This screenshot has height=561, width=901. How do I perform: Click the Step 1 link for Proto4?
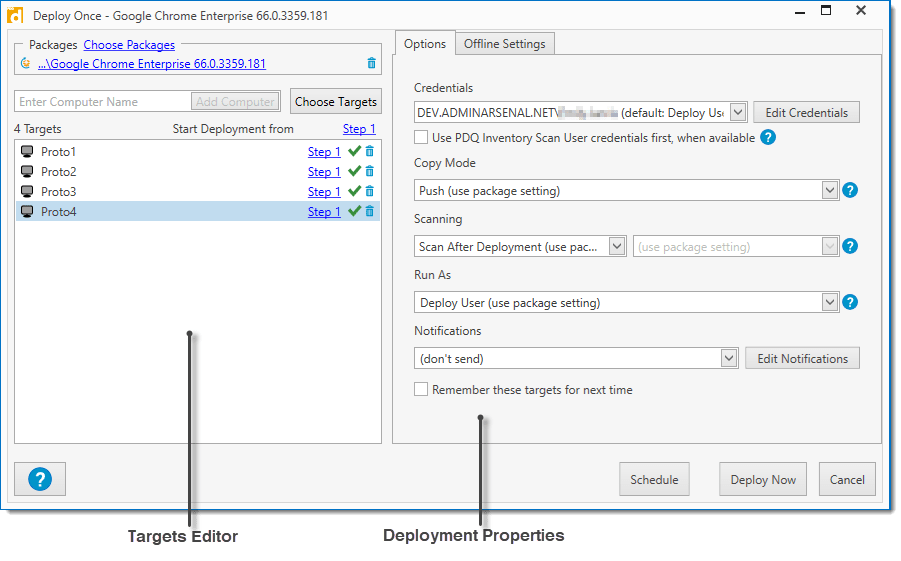pos(324,212)
